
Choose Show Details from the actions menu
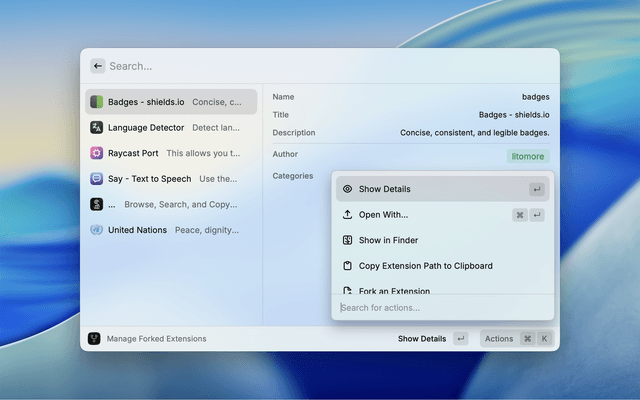(x=385, y=189)
